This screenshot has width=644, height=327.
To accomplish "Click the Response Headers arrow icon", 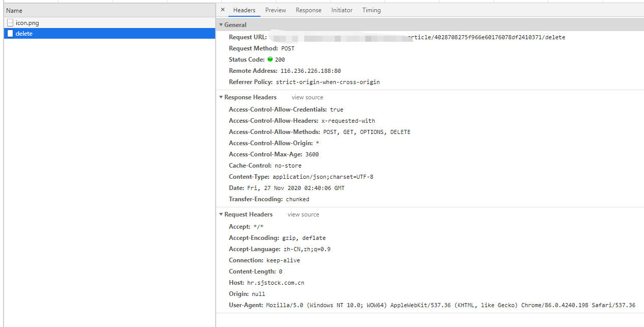I will coord(221,97).
